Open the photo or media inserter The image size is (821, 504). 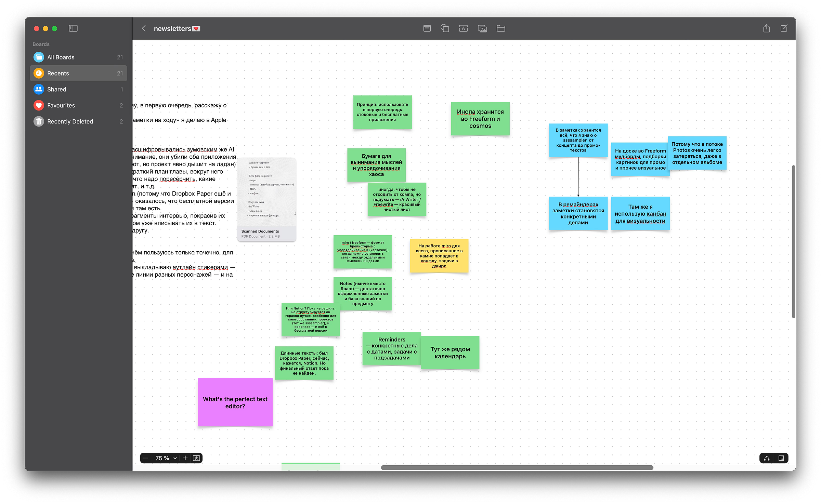(482, 28)
